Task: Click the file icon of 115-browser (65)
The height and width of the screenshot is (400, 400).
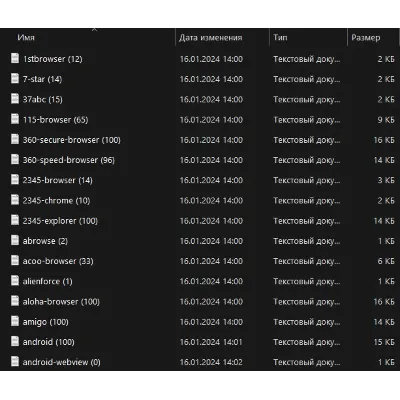Action: point(15,119)
